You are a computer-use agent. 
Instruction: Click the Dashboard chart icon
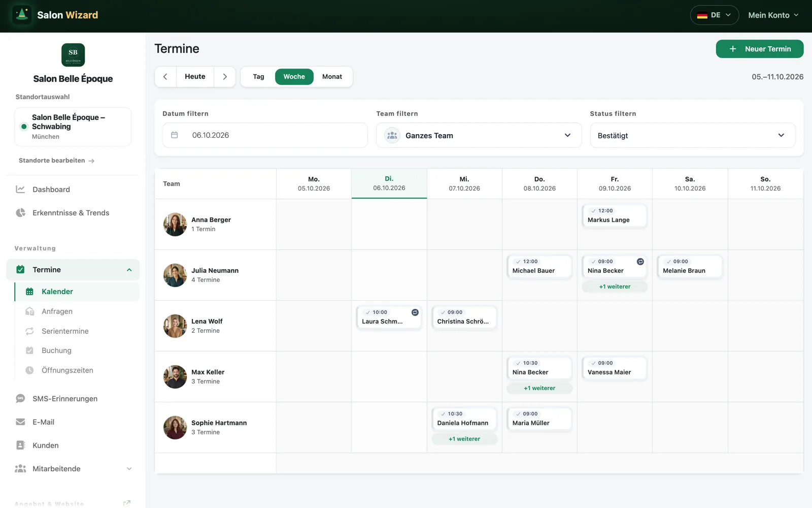20,189
